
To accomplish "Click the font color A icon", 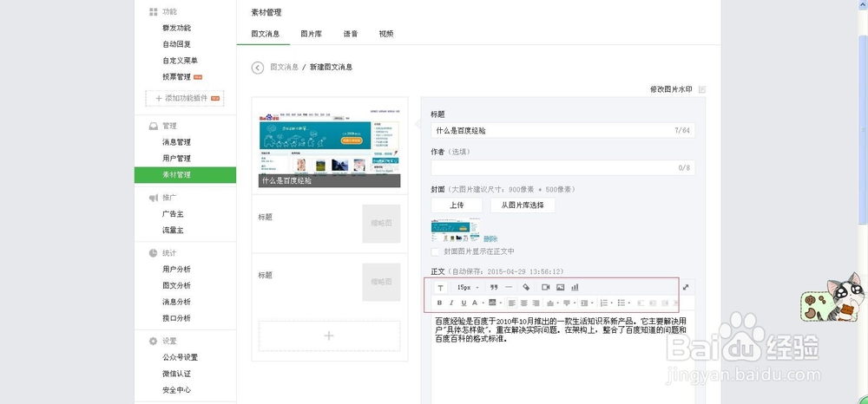I will click(475, 303).
